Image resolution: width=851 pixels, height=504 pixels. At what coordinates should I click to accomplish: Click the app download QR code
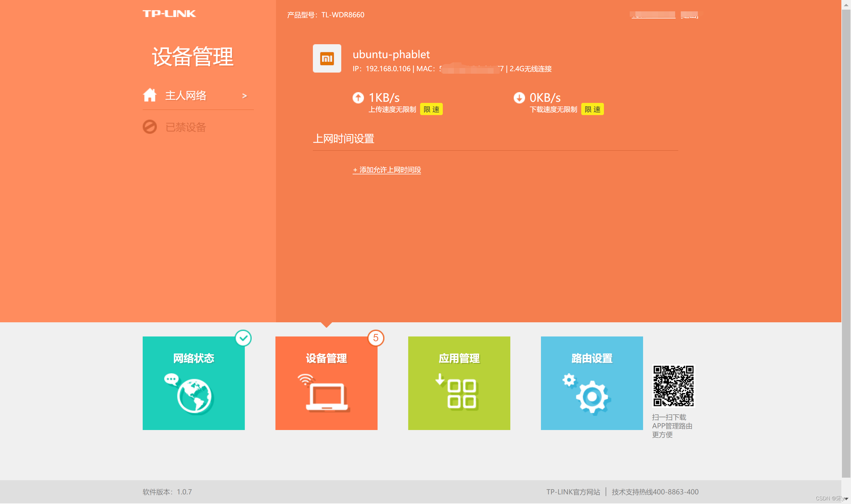[673, 386]
